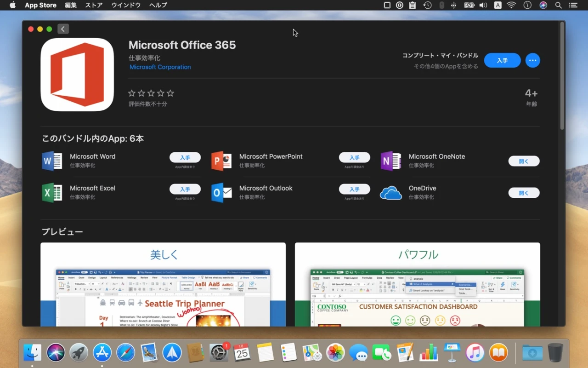The height and width of the screenshot is (368, 588).
Task: Click 入手 for Microsoft Excel
Action: 185,189
